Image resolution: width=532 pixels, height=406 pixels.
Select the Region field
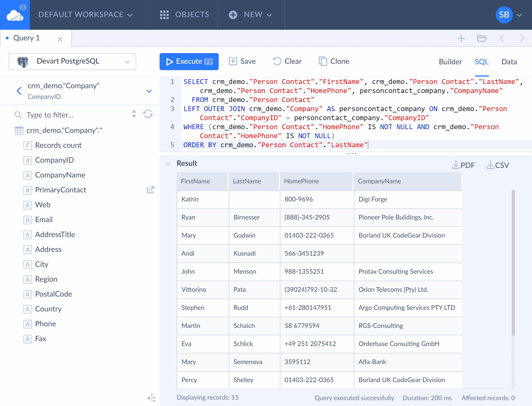40,279
